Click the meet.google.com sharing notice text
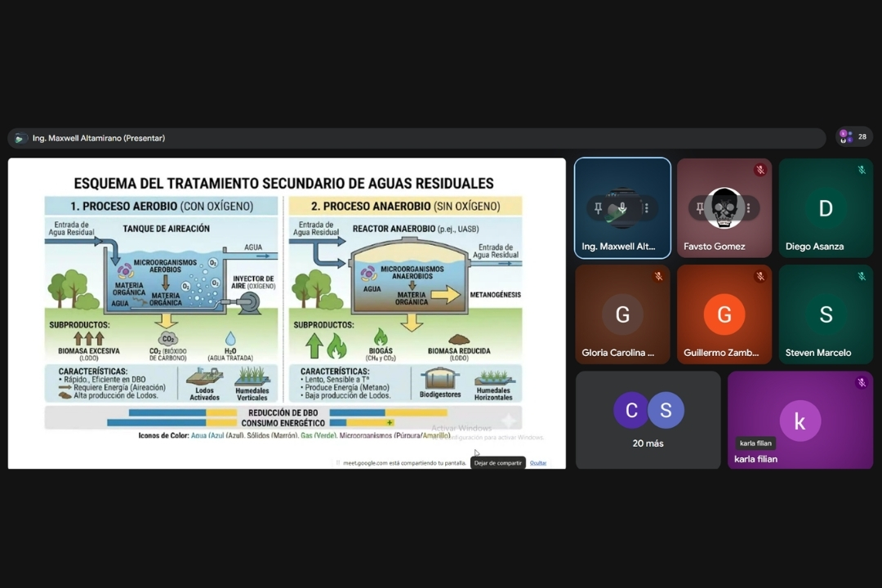882x588 pixels. pos(404,463)
